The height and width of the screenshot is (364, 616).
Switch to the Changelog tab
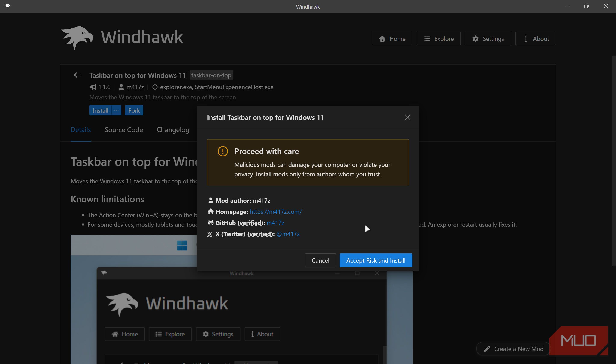click(173, 129)
